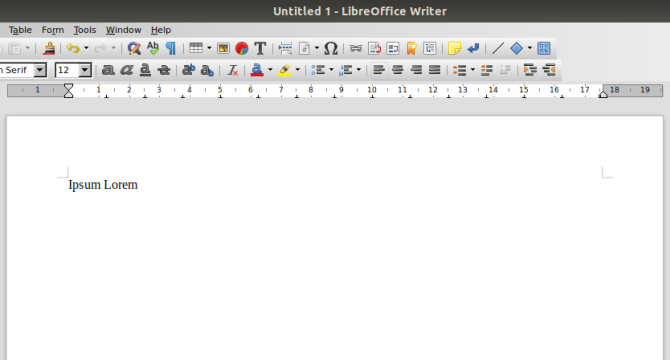This screenshot has width=670, height=360.
Task: Clear direct formatting icon
Action: click(x=232, y=70)
